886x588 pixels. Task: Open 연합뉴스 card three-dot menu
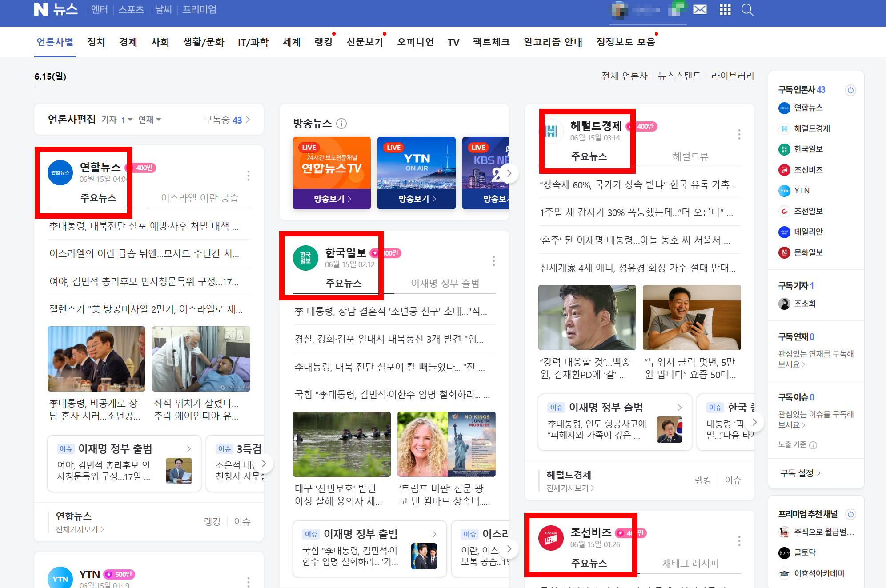pyautogui.click(x=249, y=176)
